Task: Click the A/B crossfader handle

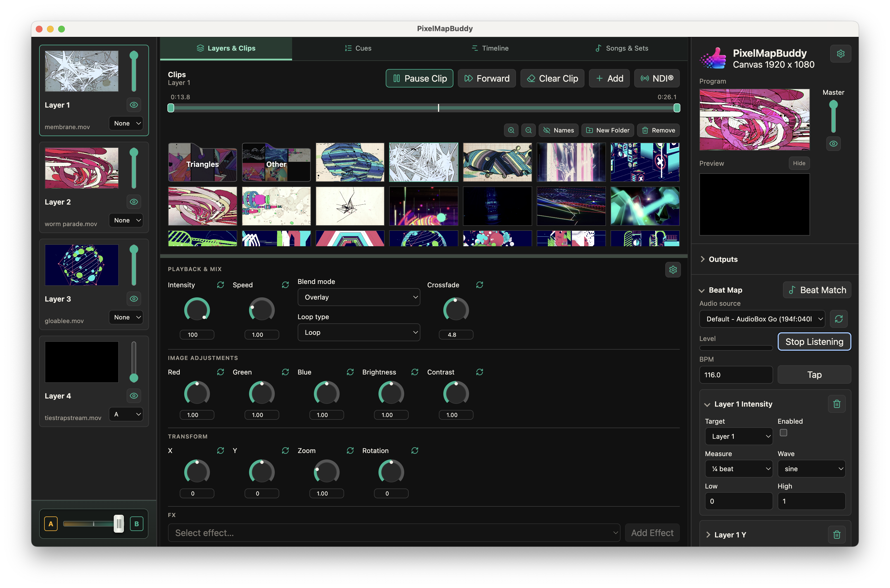Action: (119, 524)
